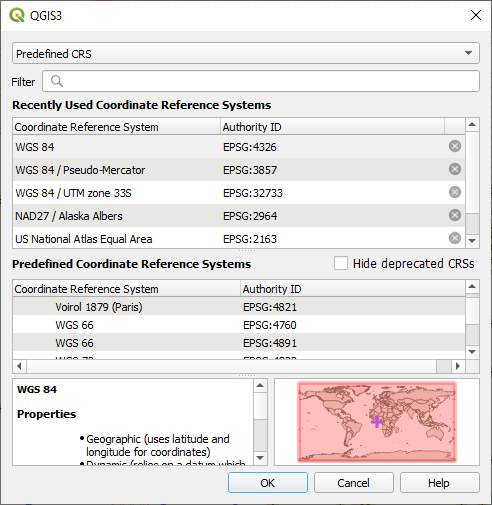Confirm selection with OK button
Viewport: 492px width, 505px height.
click(268, 483)
